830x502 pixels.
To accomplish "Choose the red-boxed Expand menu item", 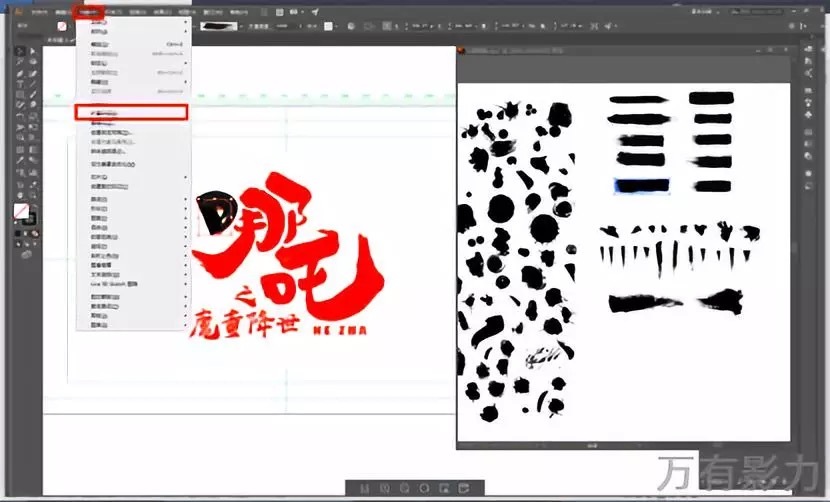I will click(x=131, y=113).
